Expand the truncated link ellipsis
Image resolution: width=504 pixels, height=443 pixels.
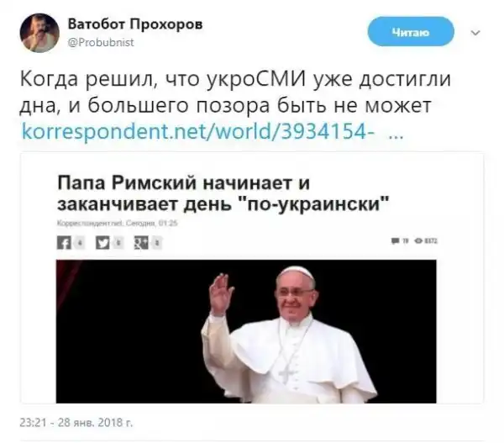[396, 133]
